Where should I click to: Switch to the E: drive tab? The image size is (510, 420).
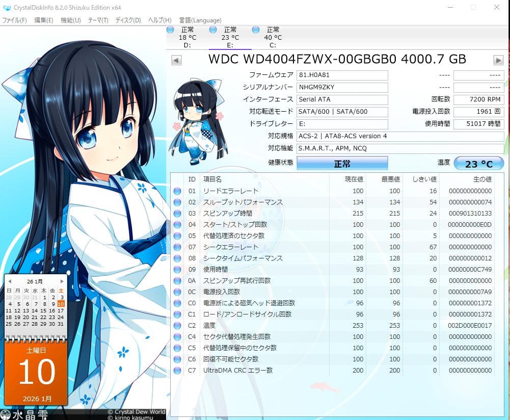click(x=230, y=36)
